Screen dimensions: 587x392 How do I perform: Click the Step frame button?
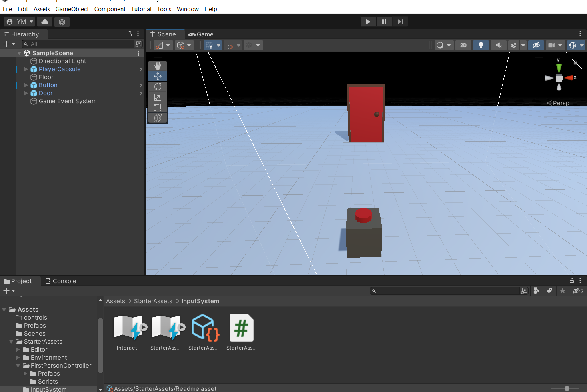[400, 22]
